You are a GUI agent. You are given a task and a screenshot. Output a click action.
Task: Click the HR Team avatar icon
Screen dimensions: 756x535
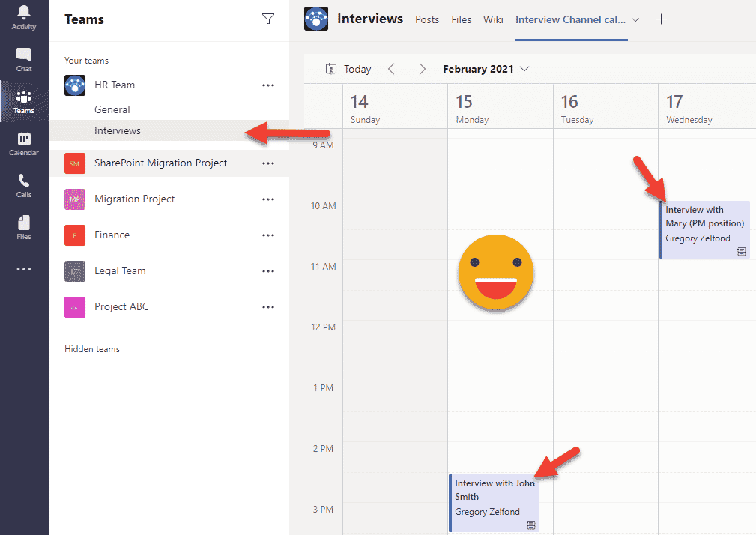(x=75, y=85)
